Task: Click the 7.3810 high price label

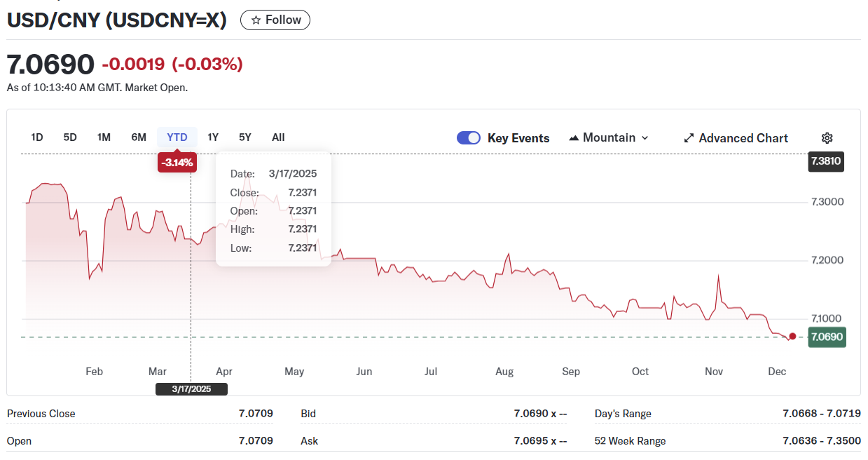Action: pos(827,162)
